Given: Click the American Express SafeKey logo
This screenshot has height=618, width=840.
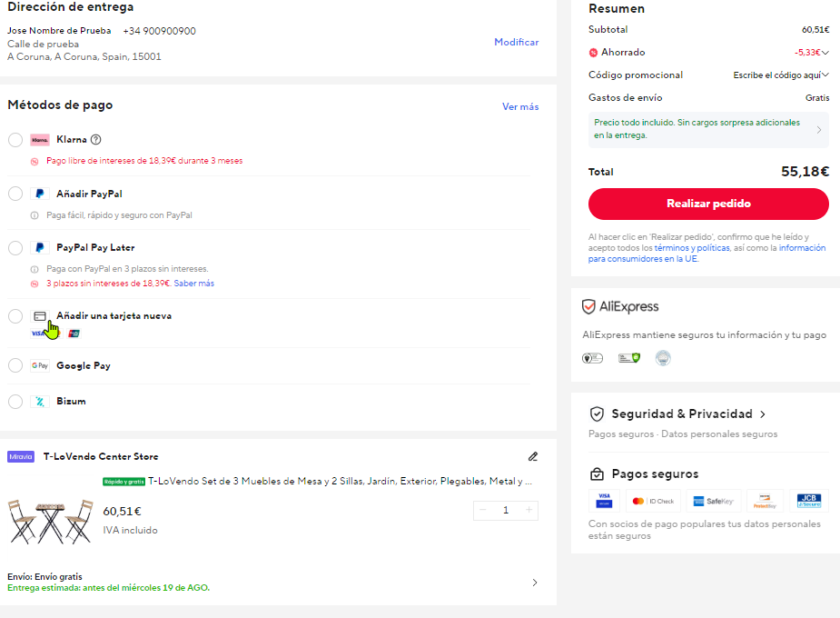Looking at the screenshot, I should pos(713,501).
